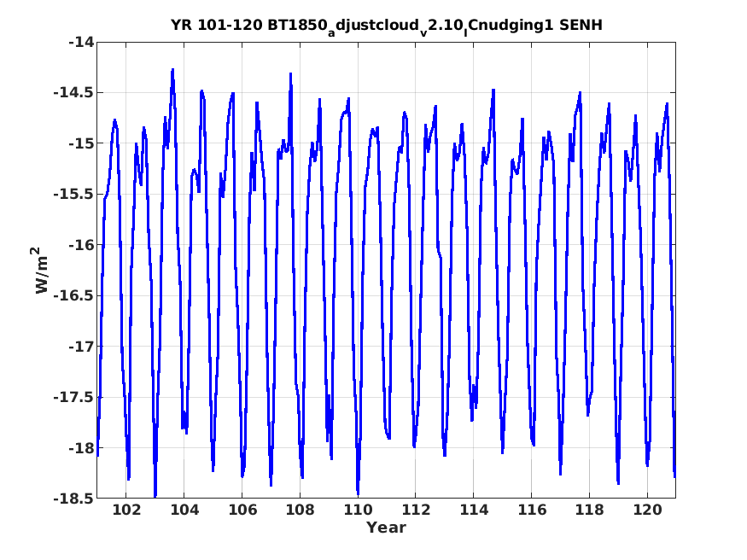Click x-axis tick label 104
This screenshot has height=560, width=747.
[x=184, y=510]
